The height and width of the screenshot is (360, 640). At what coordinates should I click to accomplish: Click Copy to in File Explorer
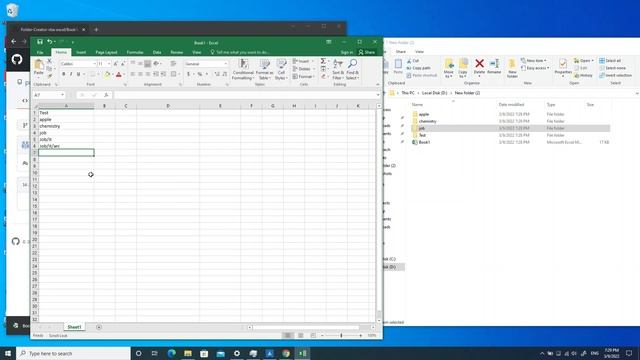tap(463, 68)
